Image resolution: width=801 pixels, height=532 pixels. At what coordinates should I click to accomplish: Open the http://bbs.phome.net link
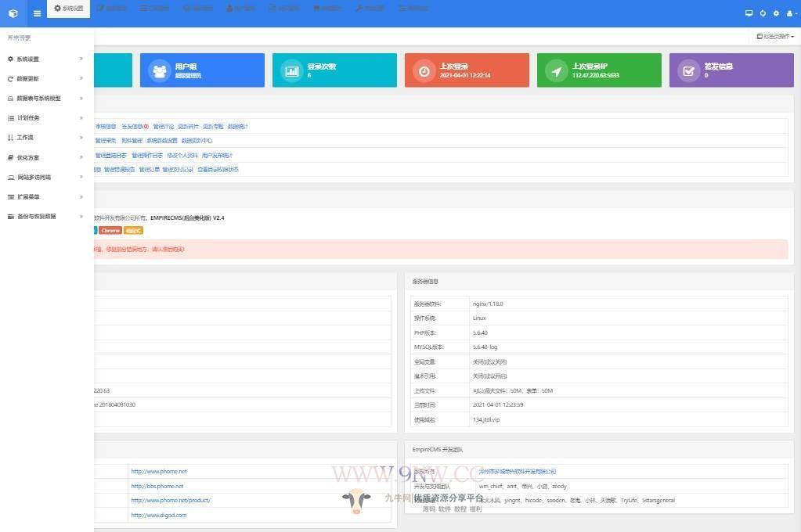click(157, 487)
